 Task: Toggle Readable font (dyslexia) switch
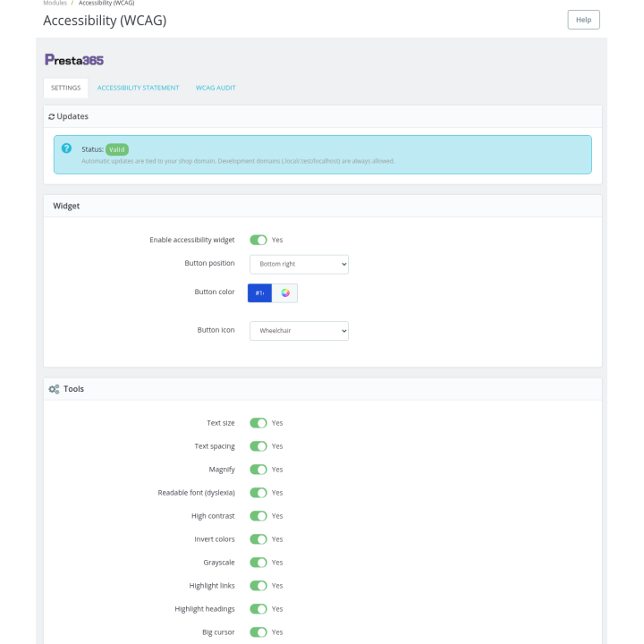pos(258,493)
